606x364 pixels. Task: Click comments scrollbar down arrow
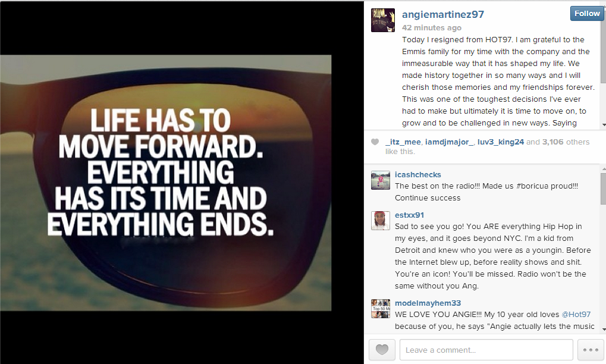pyautogui.click(x=603, y=330)
